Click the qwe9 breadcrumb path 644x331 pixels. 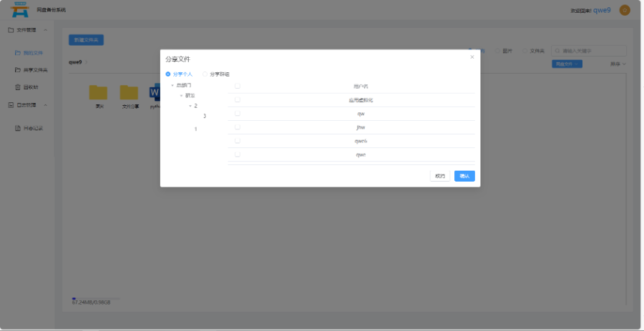(x=75, y=62)
